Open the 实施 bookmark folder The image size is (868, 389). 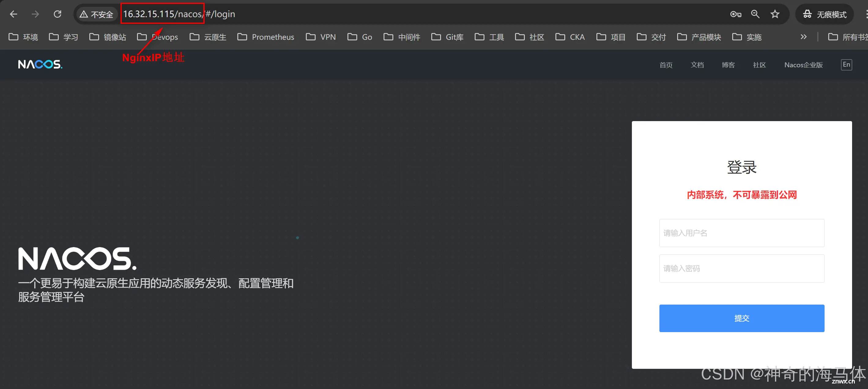pos(747,37)
